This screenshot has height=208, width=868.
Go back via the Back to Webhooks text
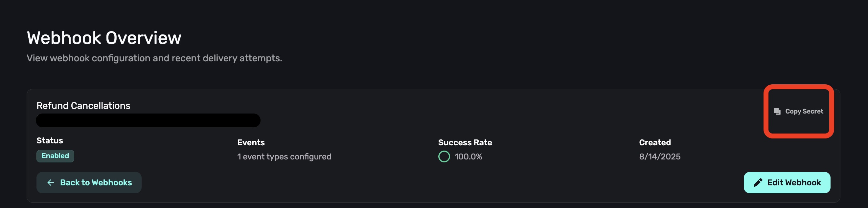tap(96, 182)
